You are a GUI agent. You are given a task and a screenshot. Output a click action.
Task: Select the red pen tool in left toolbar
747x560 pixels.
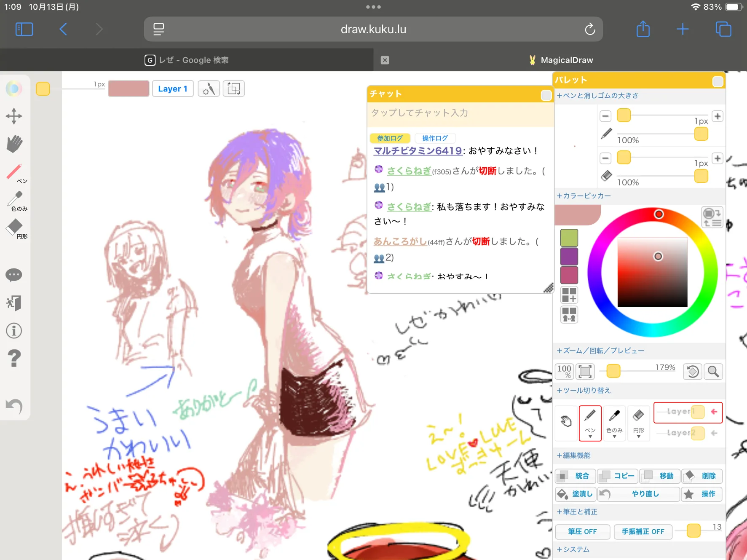pyautogui.click(x=16, y=173)
